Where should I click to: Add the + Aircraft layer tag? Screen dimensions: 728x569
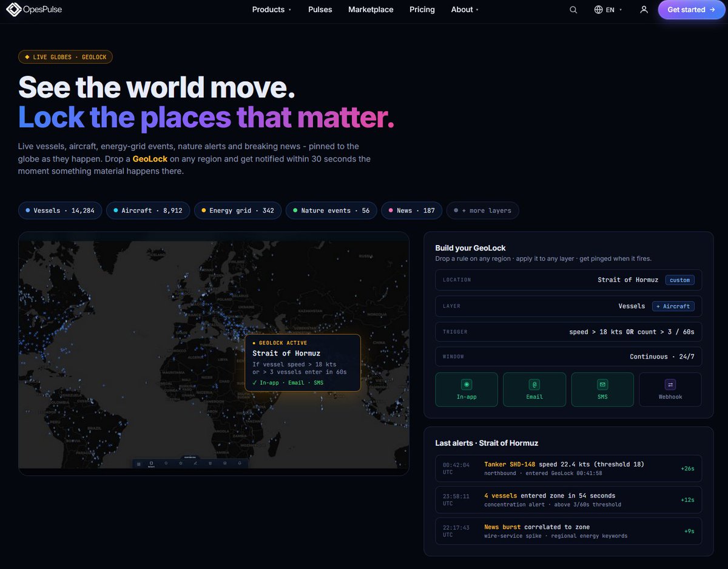click(x=673, y=306)
